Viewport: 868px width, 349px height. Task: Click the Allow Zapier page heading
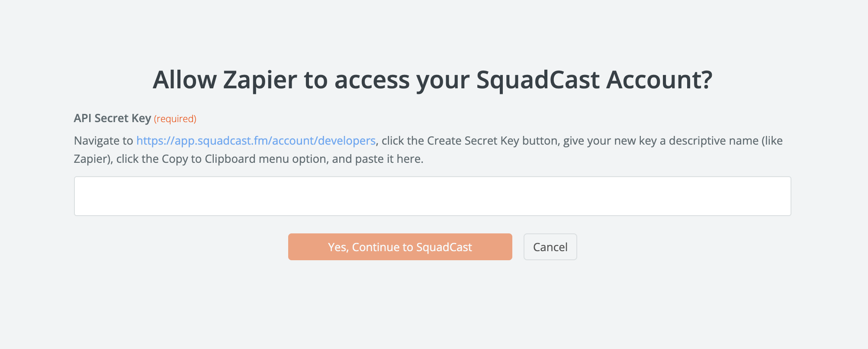tap(432, 80)
